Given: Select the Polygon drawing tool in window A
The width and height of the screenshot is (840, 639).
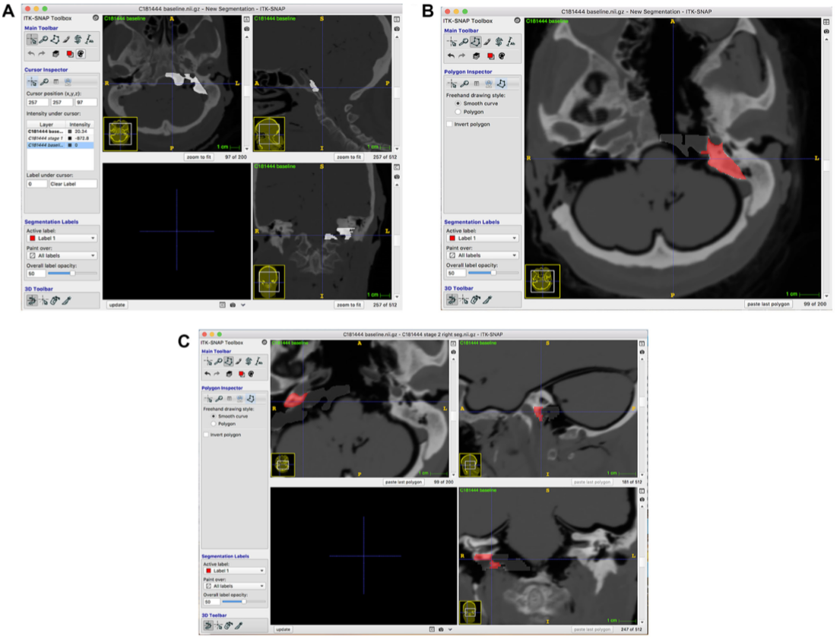Looking at the screenshot, I should coord(55,41).
